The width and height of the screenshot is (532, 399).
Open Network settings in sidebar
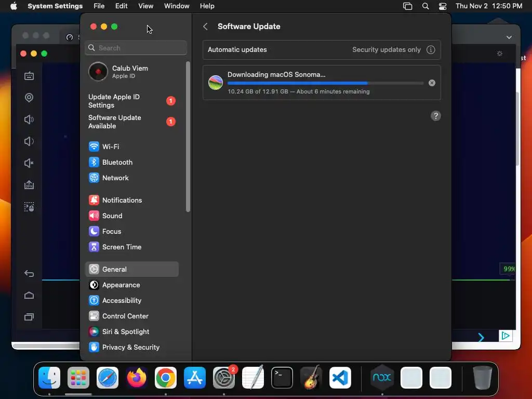(x=131, y=178)
